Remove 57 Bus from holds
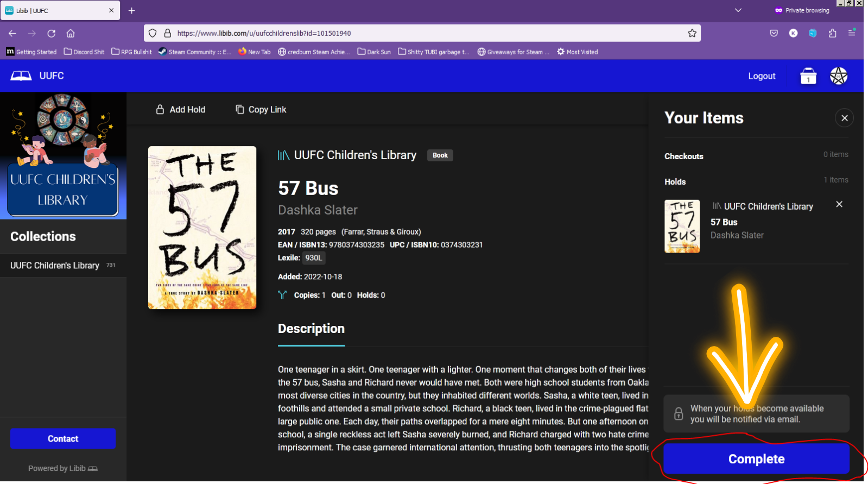This screenshot has height=484, width=868. (x=839, y=204)
